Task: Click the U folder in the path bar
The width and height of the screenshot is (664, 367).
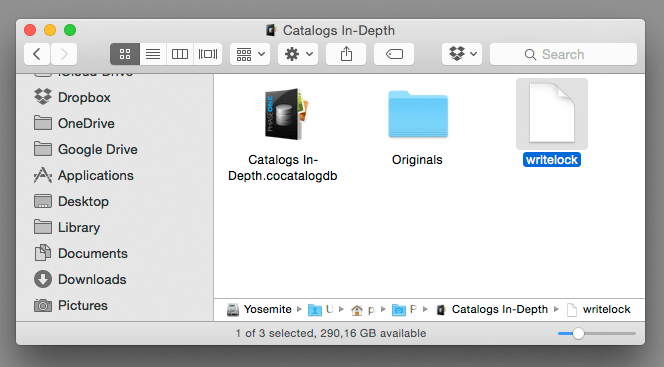Action: click(321, 310)
